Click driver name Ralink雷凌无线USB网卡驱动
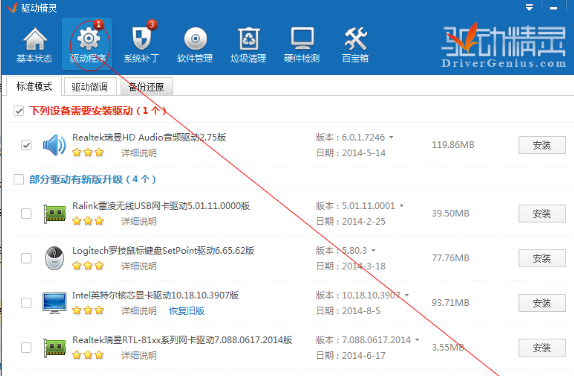Screen dimensions: 574x376 [161, 206]
